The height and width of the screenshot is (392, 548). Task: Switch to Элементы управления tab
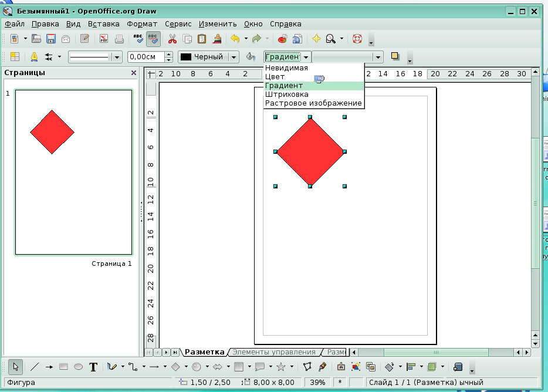click(x=273, y=352)
